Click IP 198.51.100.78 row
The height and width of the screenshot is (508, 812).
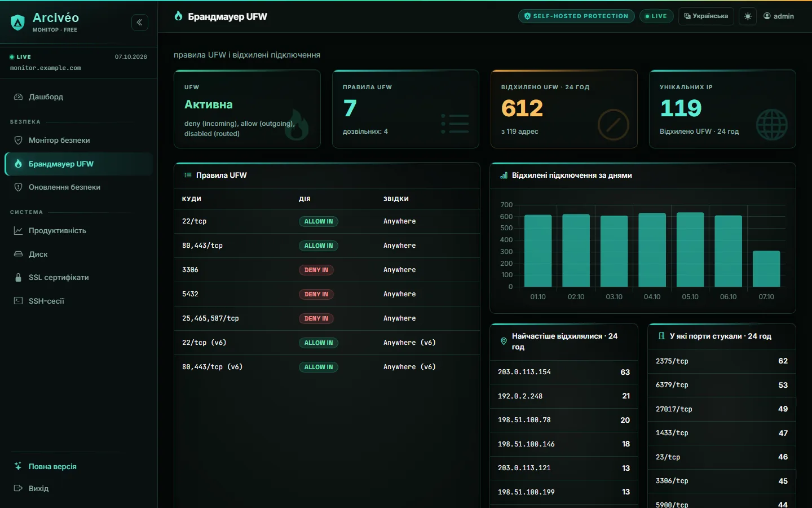[564, 420]
